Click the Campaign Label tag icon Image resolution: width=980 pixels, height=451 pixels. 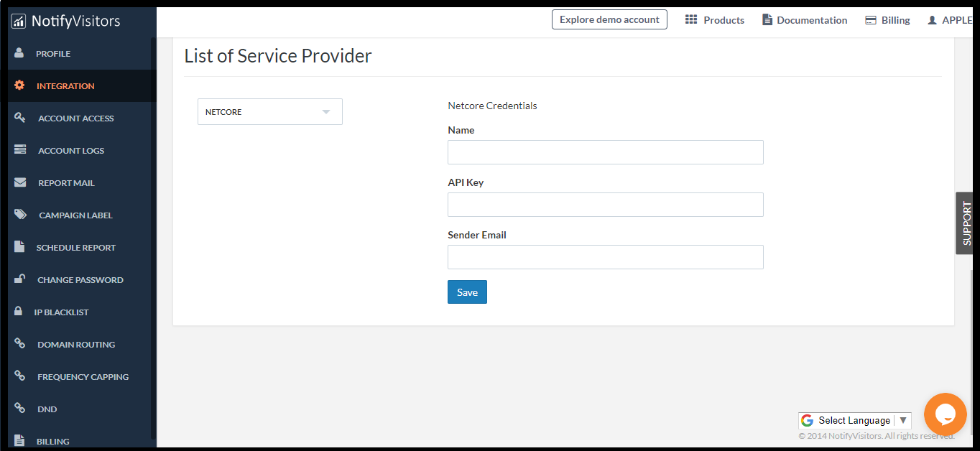tap(21, 215)
